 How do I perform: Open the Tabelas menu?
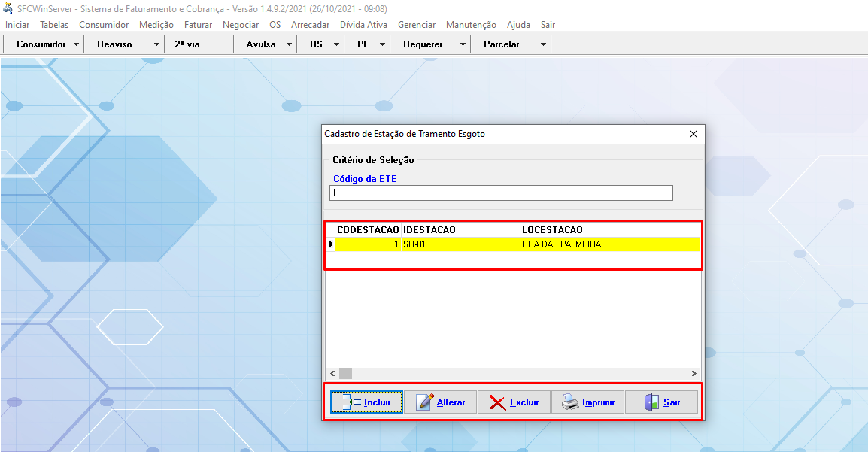pos(54,25)
